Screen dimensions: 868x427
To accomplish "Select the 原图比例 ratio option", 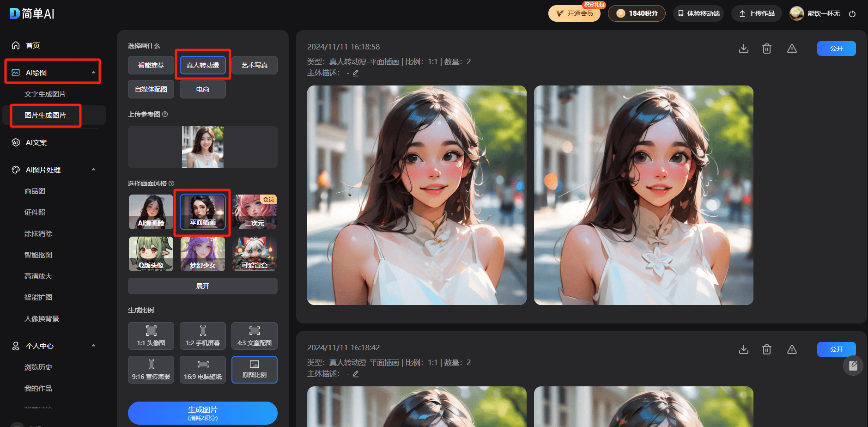I will click(255, 370).
